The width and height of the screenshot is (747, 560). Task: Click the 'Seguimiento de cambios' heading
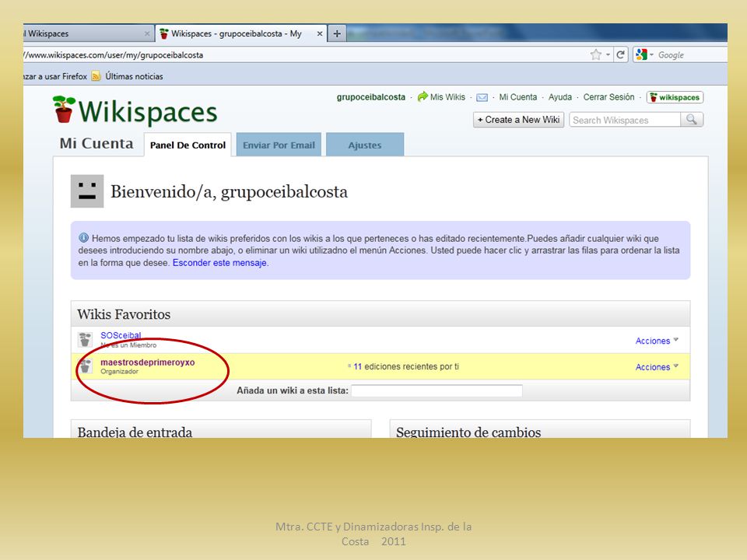pyautogui.click(x=468, y=432)
